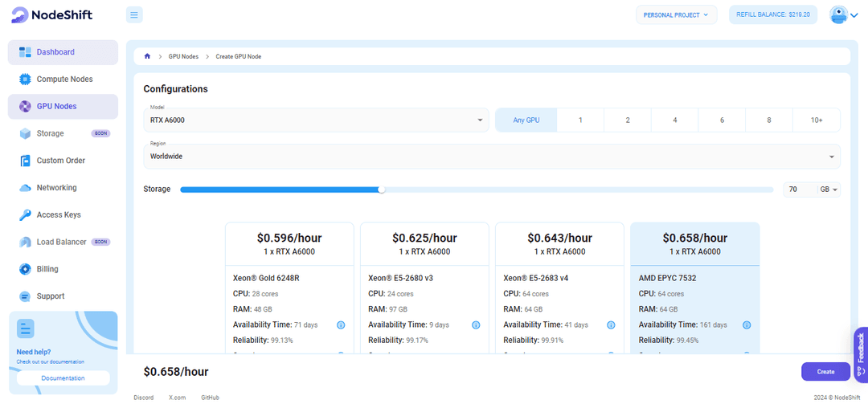The height and width of the screenshot is (404, 868).
Task: Open the X.com footer link
Action: click(177, 398)
